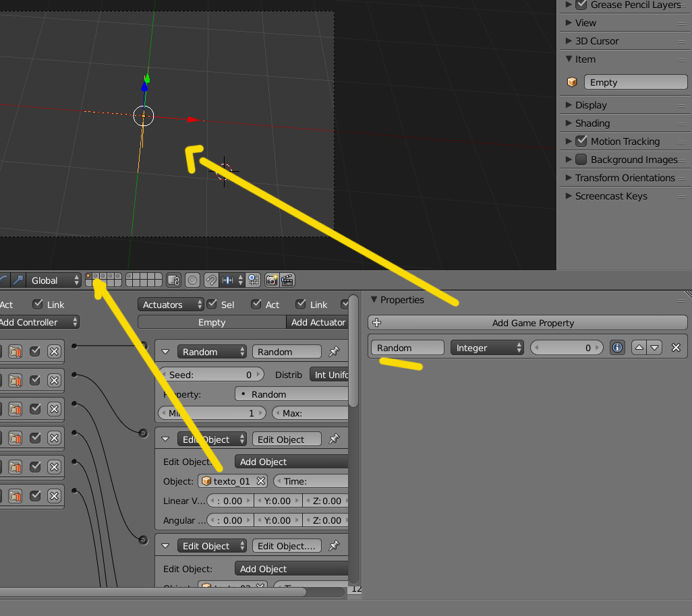This screenshot has height=616, width=692.
Task: Click OpenGL render animation clapper icon
Action: click(288, 280)
